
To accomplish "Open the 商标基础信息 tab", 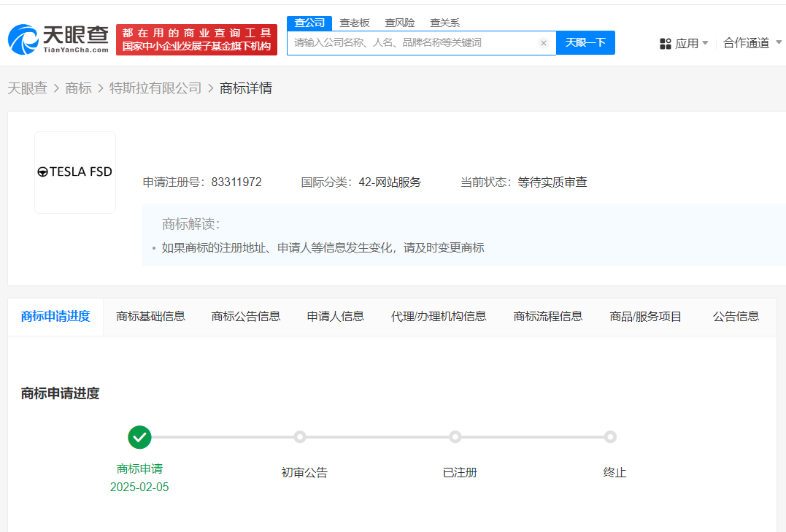I will 150,317.
